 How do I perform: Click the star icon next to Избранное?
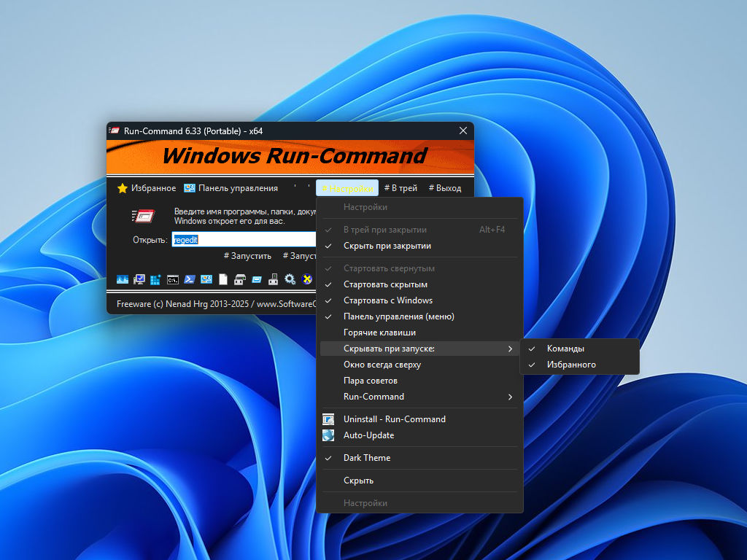123,188
